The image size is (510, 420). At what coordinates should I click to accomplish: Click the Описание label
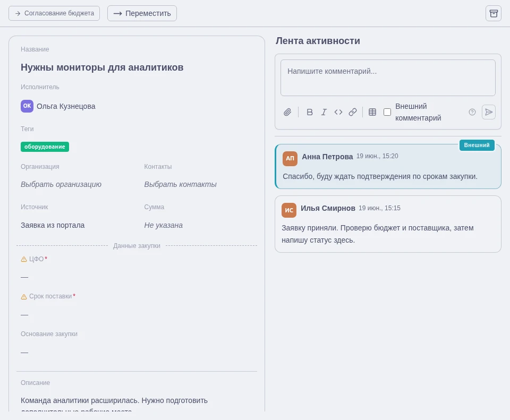[x=36, y=383]
